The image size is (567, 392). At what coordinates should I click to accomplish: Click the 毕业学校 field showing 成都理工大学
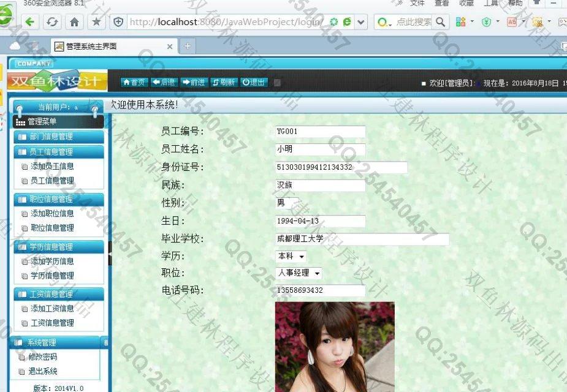point(362,239)
